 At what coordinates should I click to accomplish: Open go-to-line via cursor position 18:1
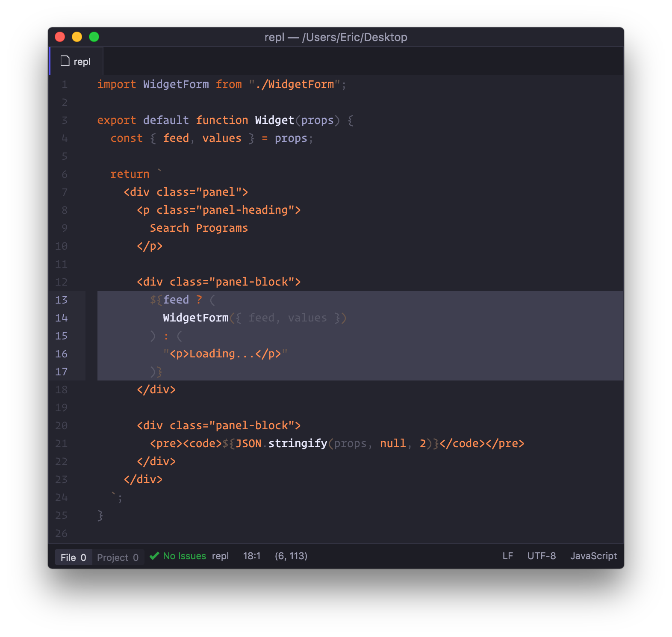(x=252, y=556)
